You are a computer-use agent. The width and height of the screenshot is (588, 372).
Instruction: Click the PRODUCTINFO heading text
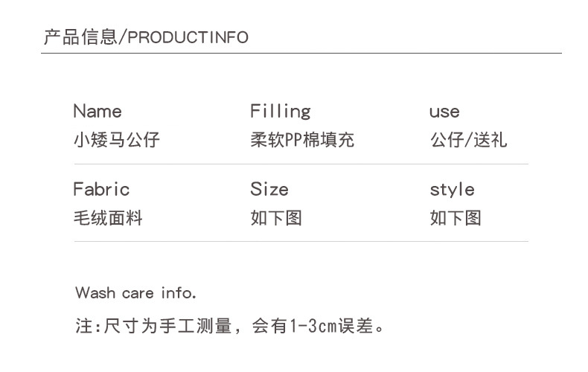click(188, 37)
